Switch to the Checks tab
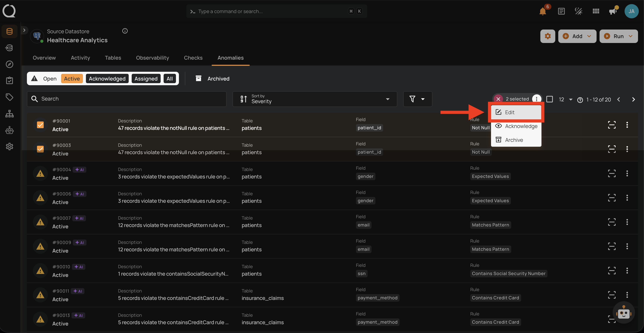 point(193,58)
